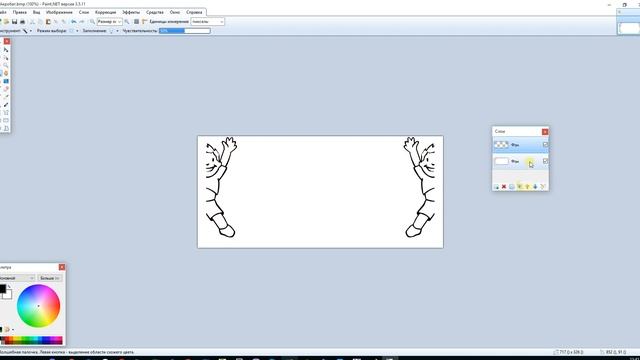
Task: Zoom out using the magnifier icon left of zoom box
Action: tap(92, 22)
